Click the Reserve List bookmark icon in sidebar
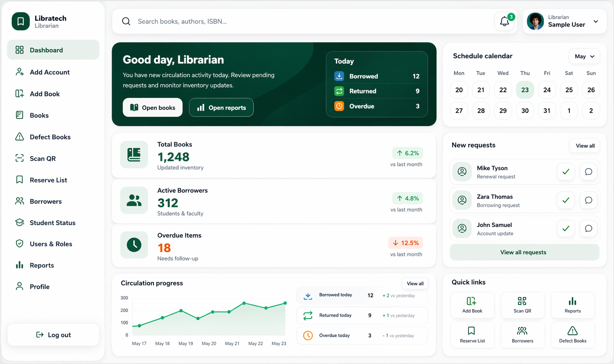The width and height of the screenshot is (614, 364). click(20, 180)
